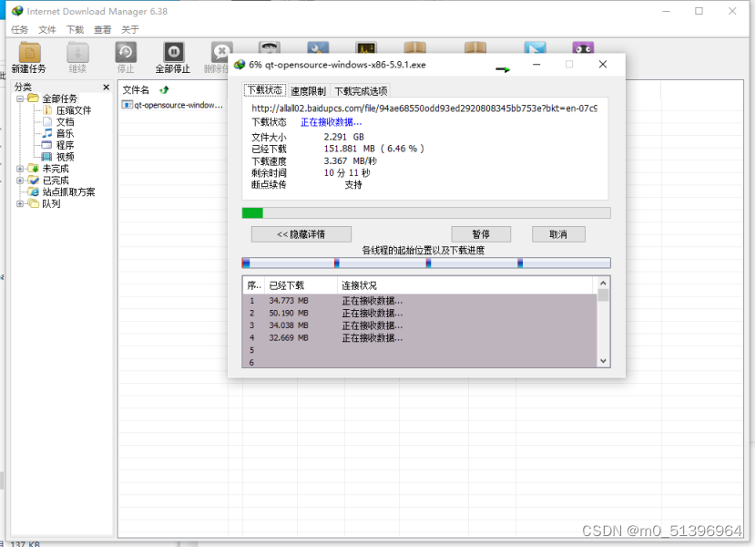Image resolution: width=756 pixels, height=547 pixels.
Task: Switch to the 下载状态 tab
Action: click(x=265, y=90)
